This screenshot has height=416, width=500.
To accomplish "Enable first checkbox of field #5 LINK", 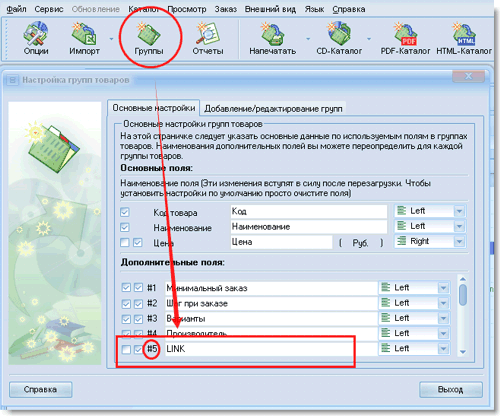I will (x=126, y=349).
